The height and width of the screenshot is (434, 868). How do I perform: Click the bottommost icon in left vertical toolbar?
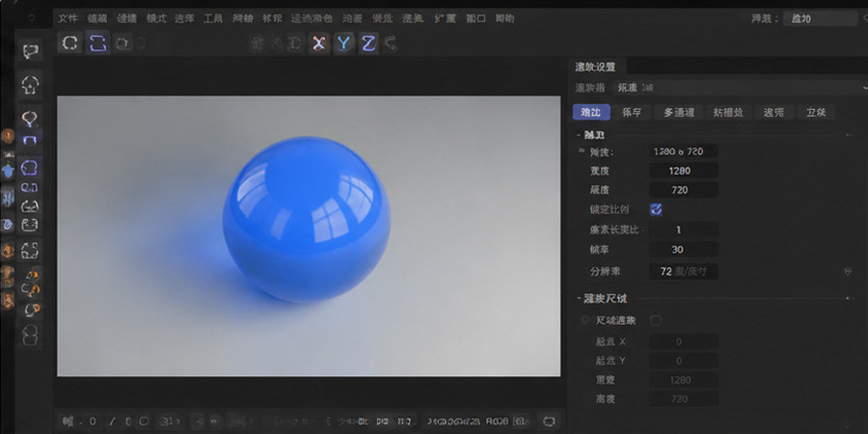(30, 334)
